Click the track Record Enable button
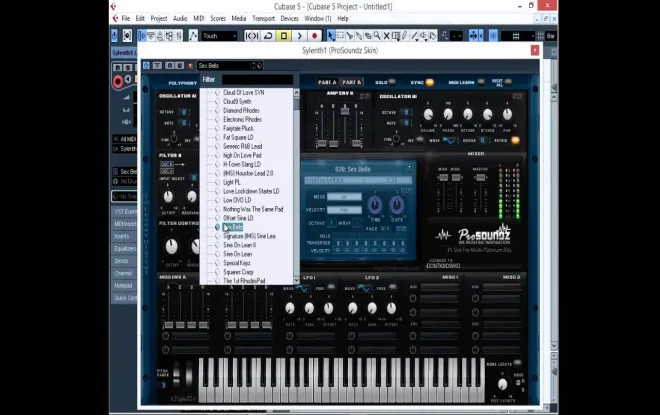The width and height of the screenshot is (660, 415). tap(118, 82)
